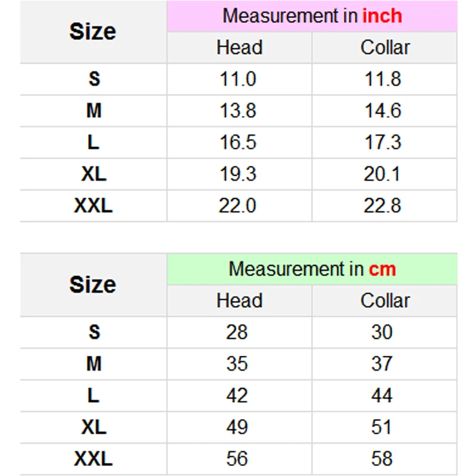476x476 pixels.
Task: Click the 28 head value in cm
Action: (237, 332)
